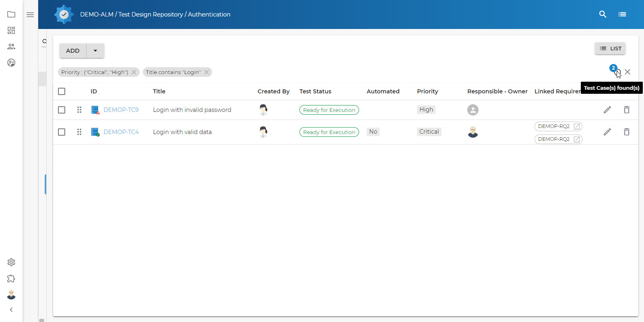The image size is (644, 322).
Task: Click breadcrumb DEMO-ALM / Test Design Repository / Authentication
Action: click(155, 14)
